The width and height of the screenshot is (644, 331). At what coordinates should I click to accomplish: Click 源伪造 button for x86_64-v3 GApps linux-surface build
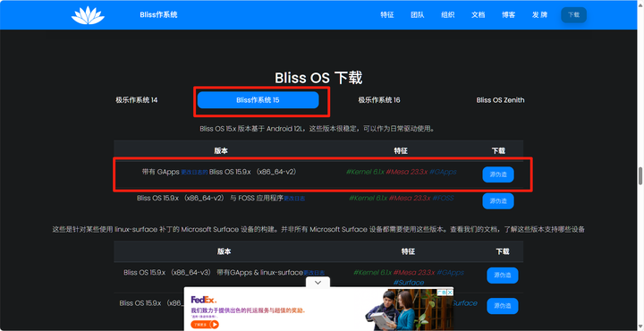pyautogui.click(x=503, y=276)
